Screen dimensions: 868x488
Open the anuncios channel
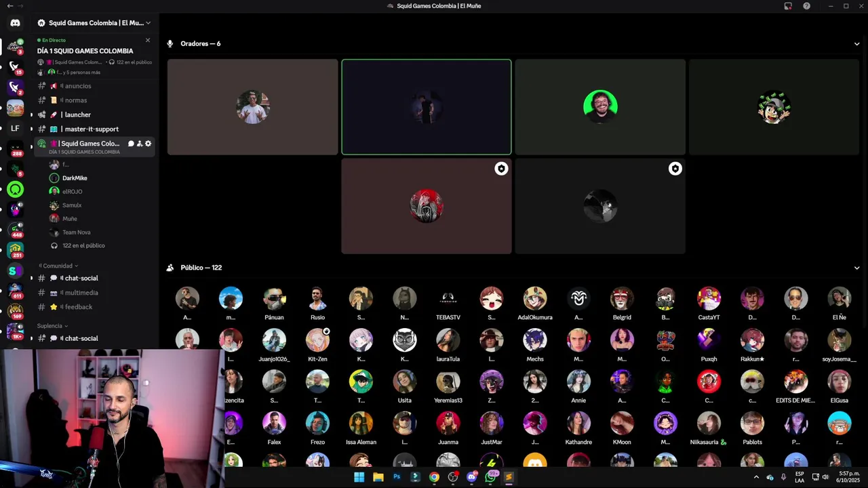pyautogui.click(x=95, y=86)
